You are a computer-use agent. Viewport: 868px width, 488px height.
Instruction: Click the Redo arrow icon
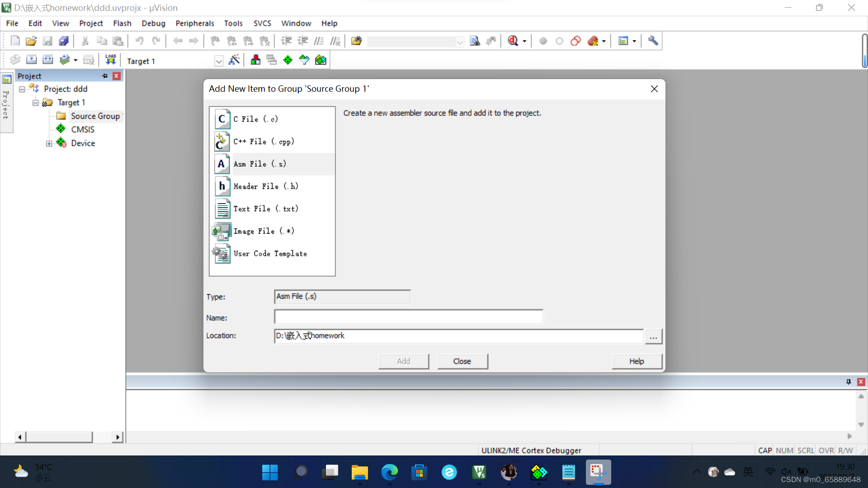(x=156, y=41)
